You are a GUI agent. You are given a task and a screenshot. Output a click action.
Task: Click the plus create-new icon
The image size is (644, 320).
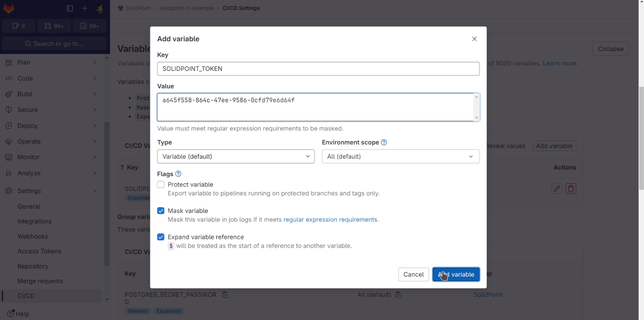85,8
